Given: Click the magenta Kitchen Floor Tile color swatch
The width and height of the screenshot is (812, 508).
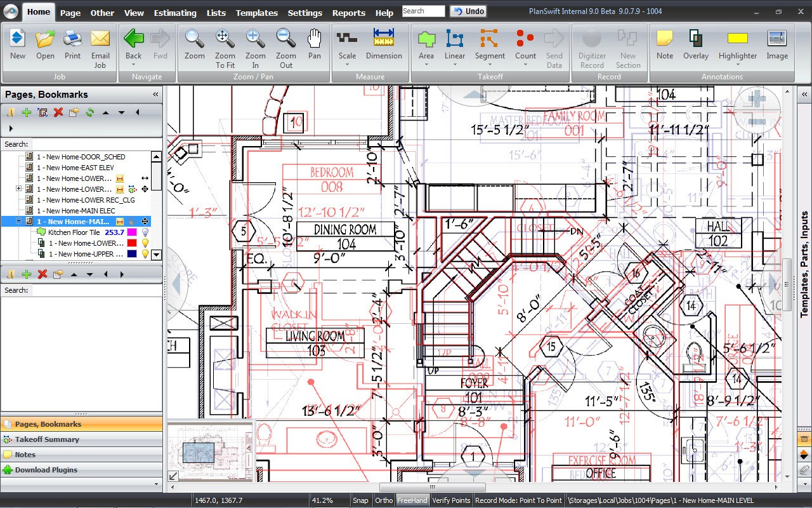Looking at the screenshot, I should click(132, 232).
